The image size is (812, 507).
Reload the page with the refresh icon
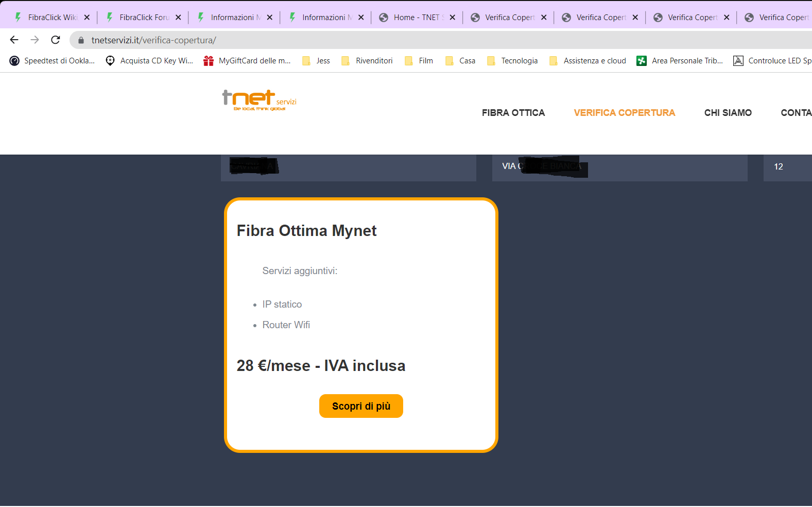56,40
